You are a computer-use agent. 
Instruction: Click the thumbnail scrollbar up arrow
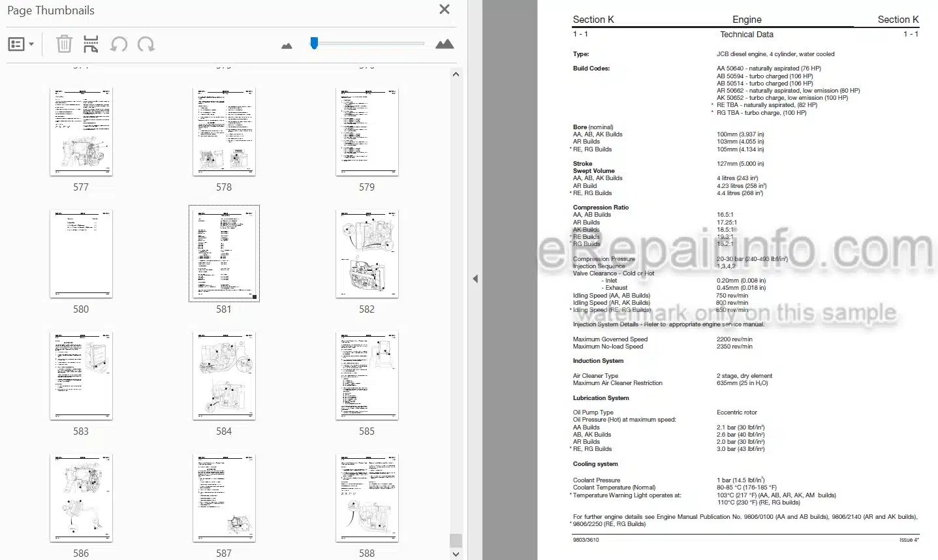[456, 74]
